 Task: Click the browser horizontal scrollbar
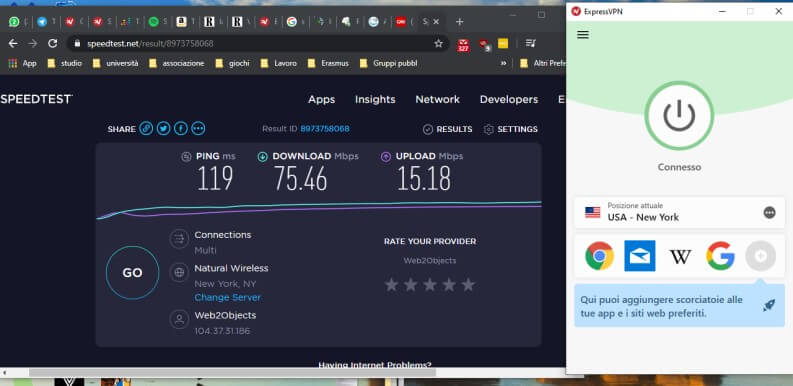(232, 373)
